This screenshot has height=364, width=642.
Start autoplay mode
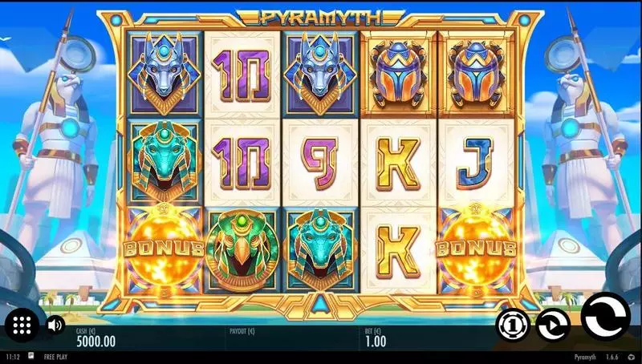coord(553,326)
